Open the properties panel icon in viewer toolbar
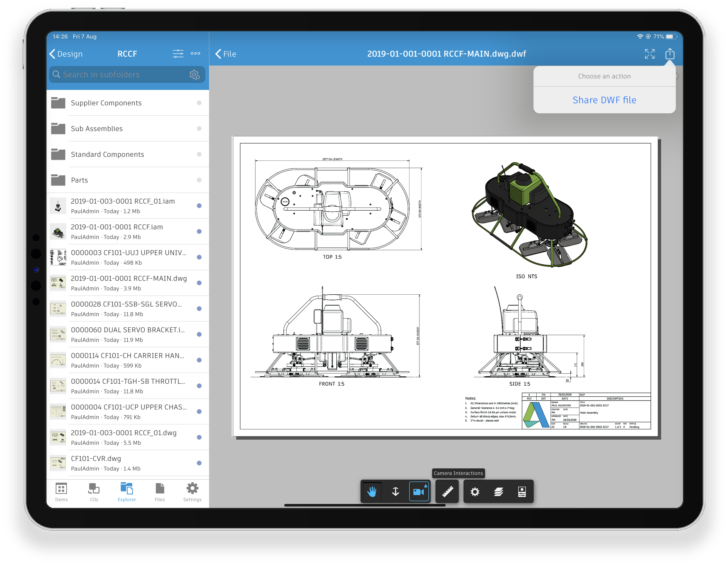Viewport: 728px width, 565px height. coord(522,491)
